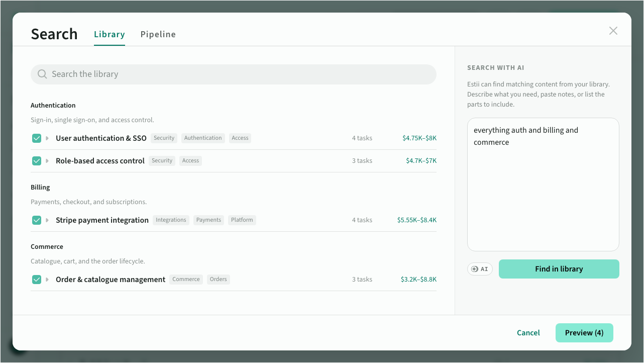Image resolution: width=644 pixels, height=363 pixels.
Task: Click the 4 tasks count for User authentication
Action: click(362, 138)
